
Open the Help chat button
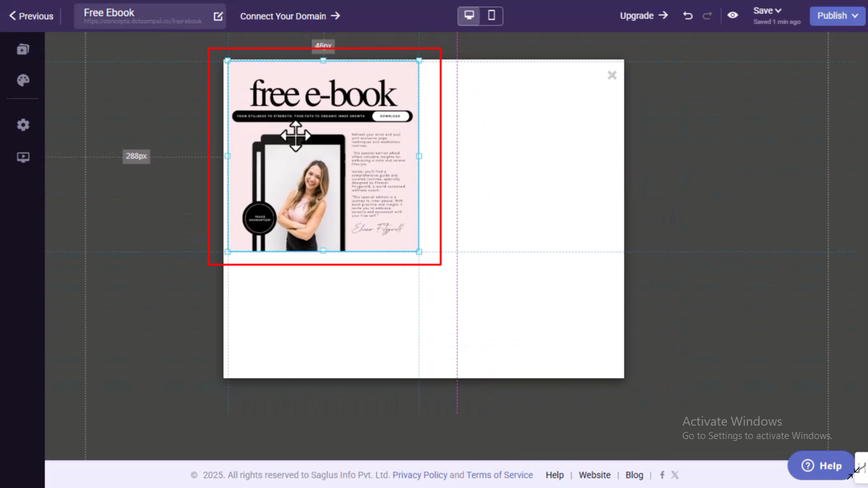coord(821,466)
